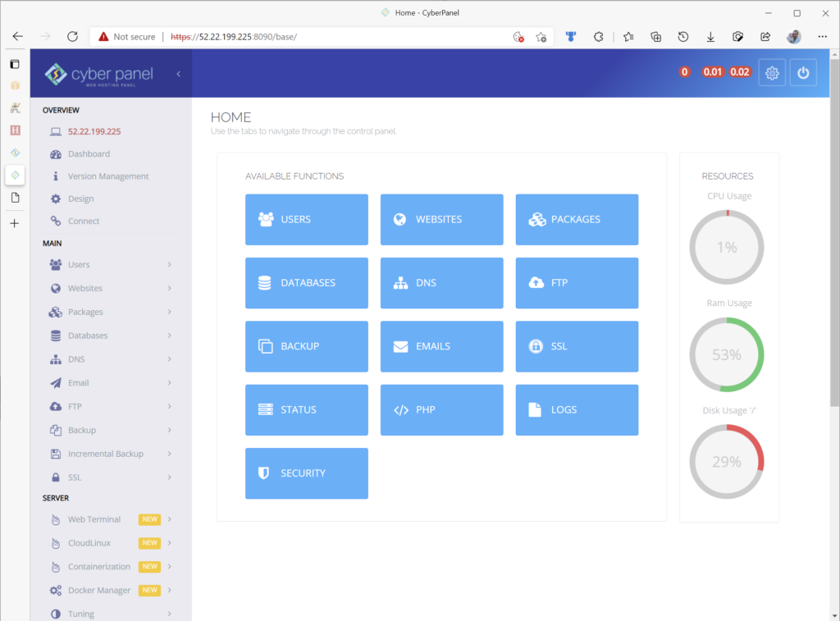
Task: Click the Disk Usage 29% gauge
Action: pyautogui.click(x=727, y=462)
